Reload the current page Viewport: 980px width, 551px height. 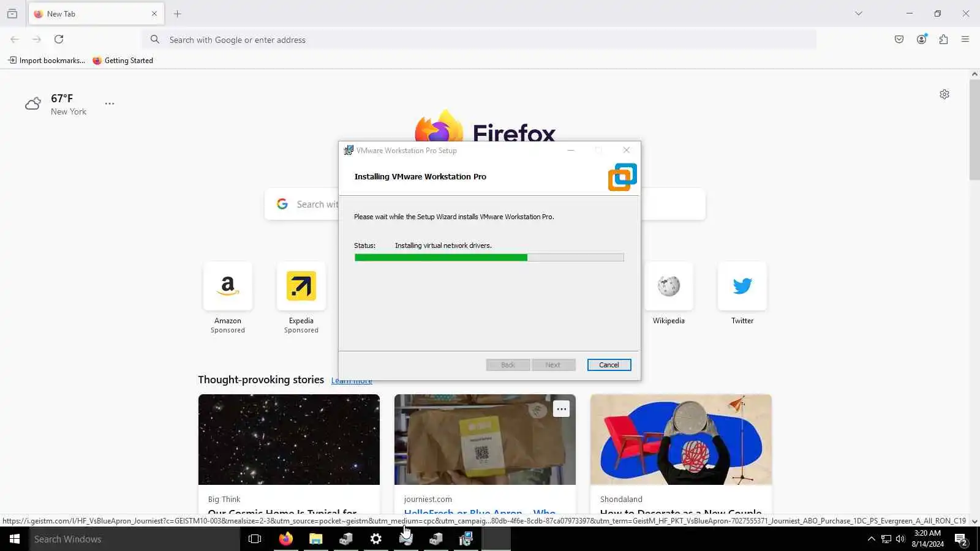click(59, 39)
